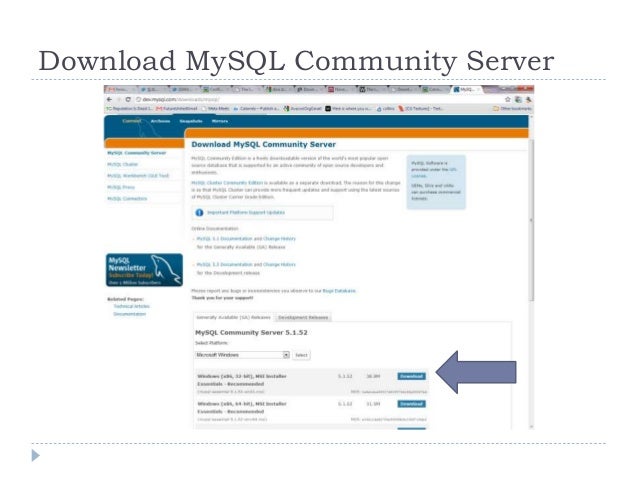This screenshot has height=479, width=638.
Task: Open the MySQL 5.1 Documentation link
Action: (246, 238)
